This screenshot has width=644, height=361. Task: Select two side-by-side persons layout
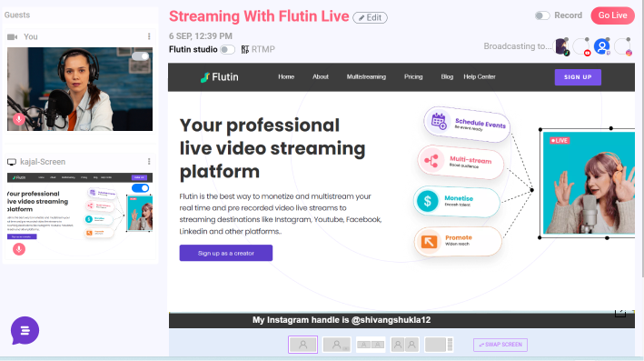tap(404, 345)
